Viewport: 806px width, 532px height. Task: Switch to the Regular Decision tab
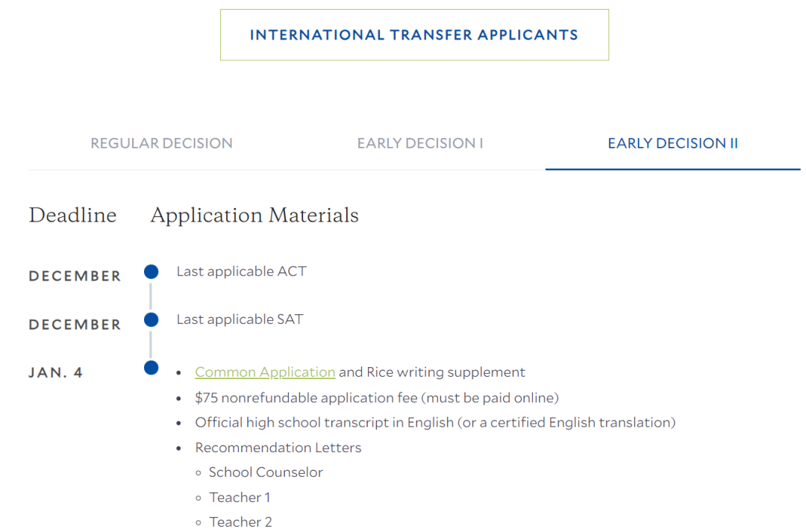[161, 143]
